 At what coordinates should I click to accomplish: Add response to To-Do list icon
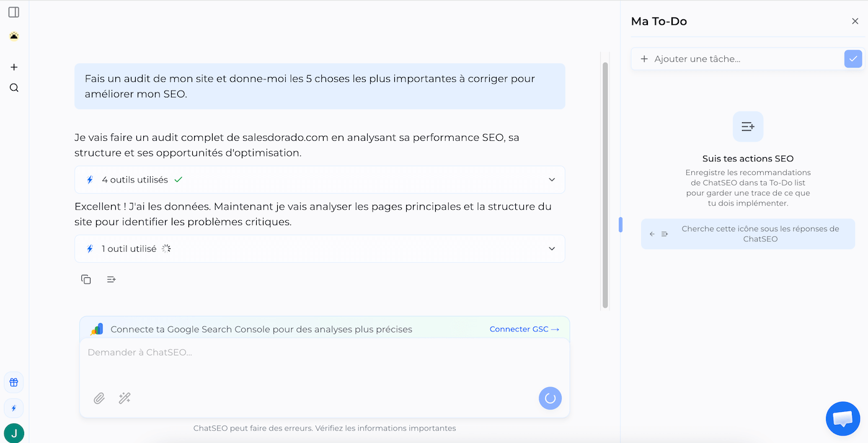(x=111, y=279)
